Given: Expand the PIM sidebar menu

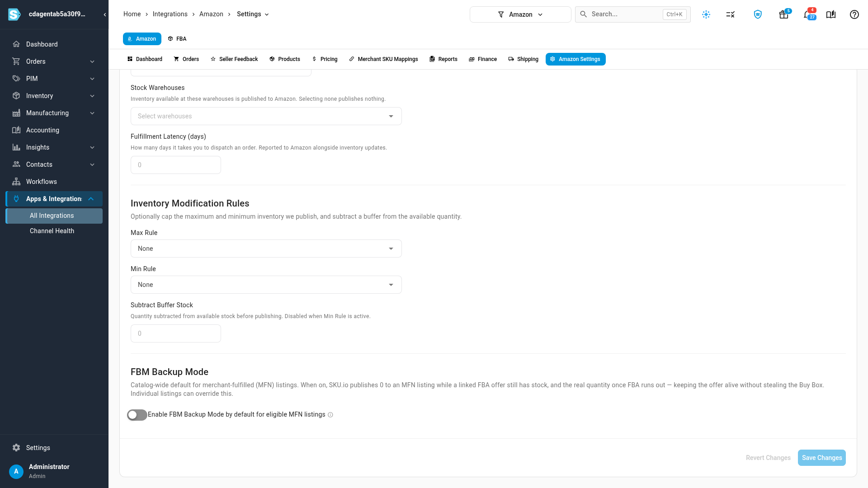Looking at the screenshot, I should point(54,79).
